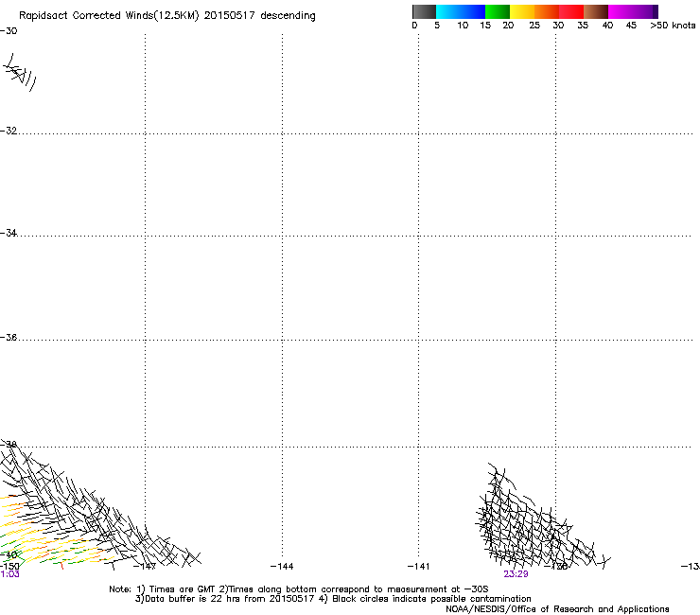Select the '-34' latitude axis label
Image resolution: width=700 pixels, height=615 pixels.
click(x=9, y=233)
